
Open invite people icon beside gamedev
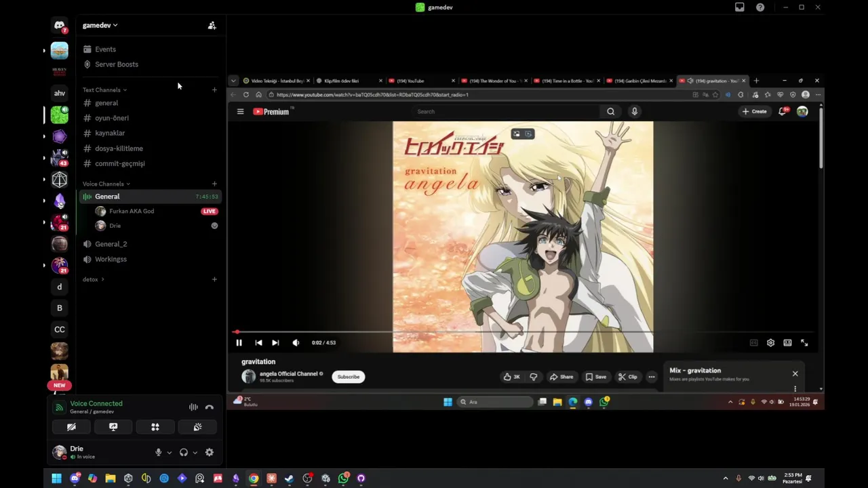tap(212, 25)
